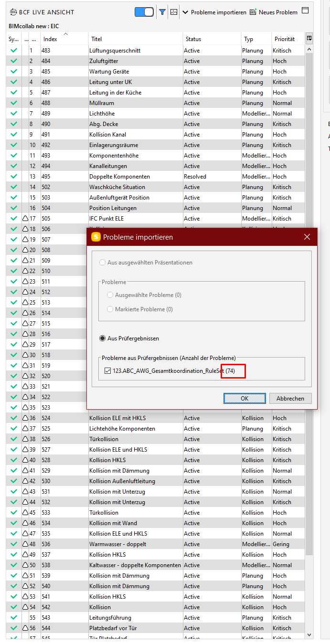Viewport: 330px width, 644px height.
Task: Select the Außenluftgerät Position issue
Action: tap(119, 198)
